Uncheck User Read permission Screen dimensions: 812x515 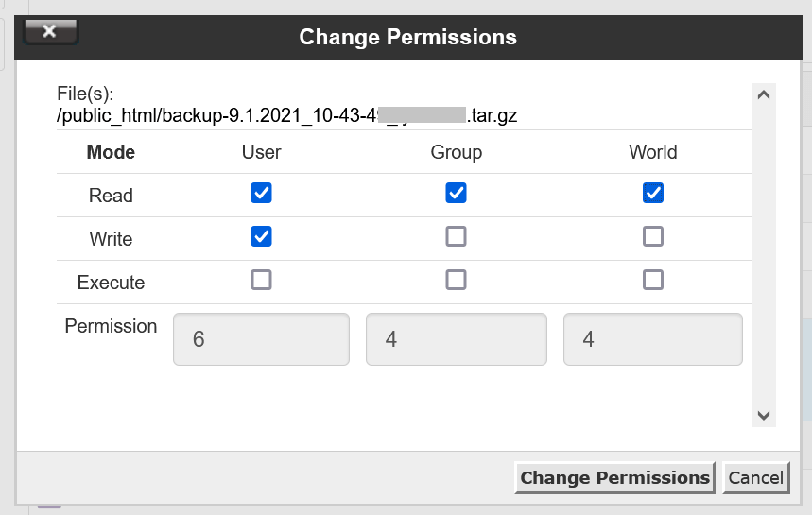pos(261,193)
